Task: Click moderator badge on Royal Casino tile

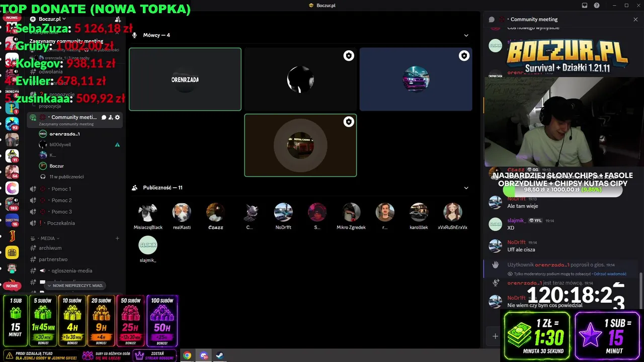Action: (349, 122)
